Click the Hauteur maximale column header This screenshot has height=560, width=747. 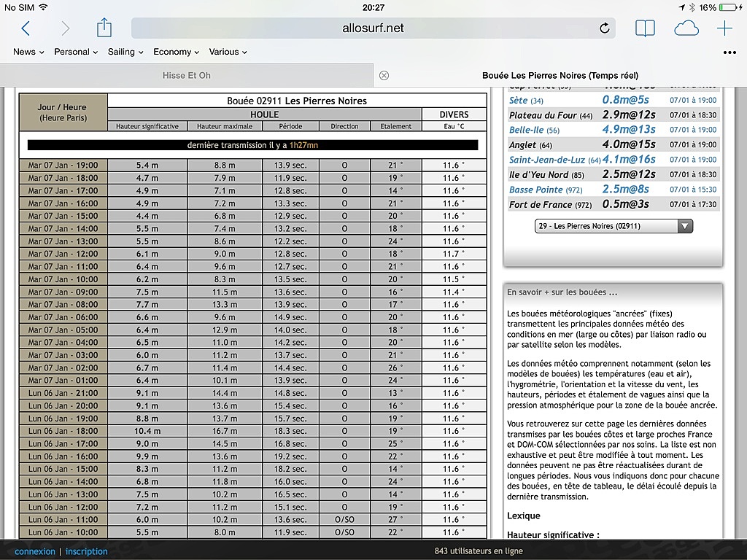pos(225,126)
